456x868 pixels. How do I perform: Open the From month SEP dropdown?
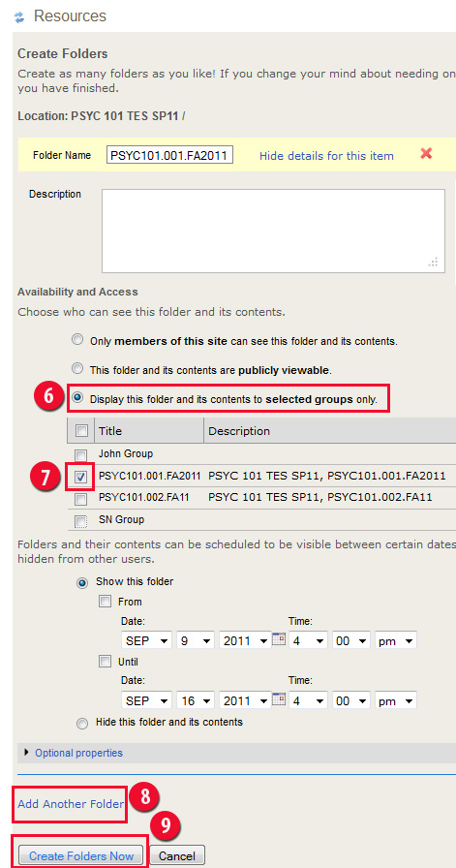(146, 640)
